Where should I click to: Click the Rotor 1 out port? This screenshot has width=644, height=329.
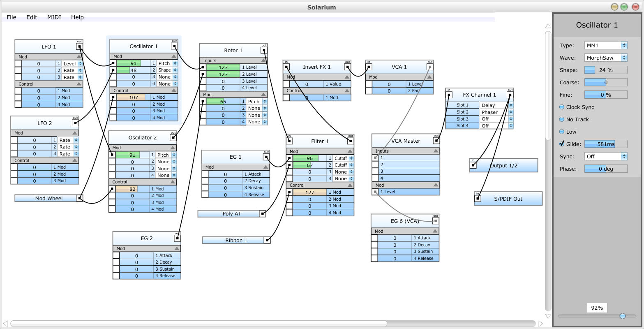pos(264,51)
